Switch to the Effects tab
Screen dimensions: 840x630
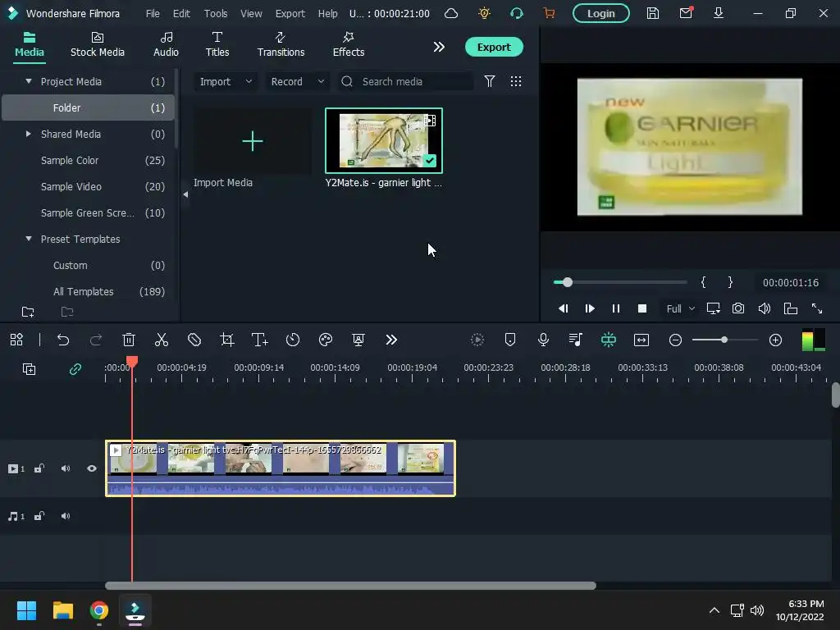click(348, 45)
